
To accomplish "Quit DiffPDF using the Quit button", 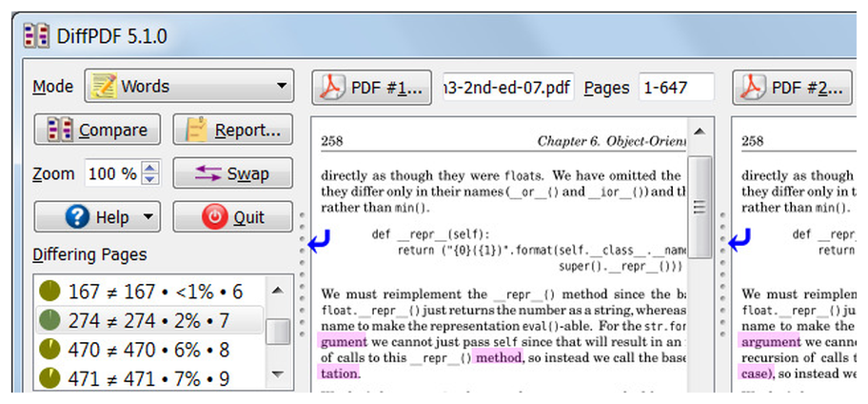I will pos(233,216).
